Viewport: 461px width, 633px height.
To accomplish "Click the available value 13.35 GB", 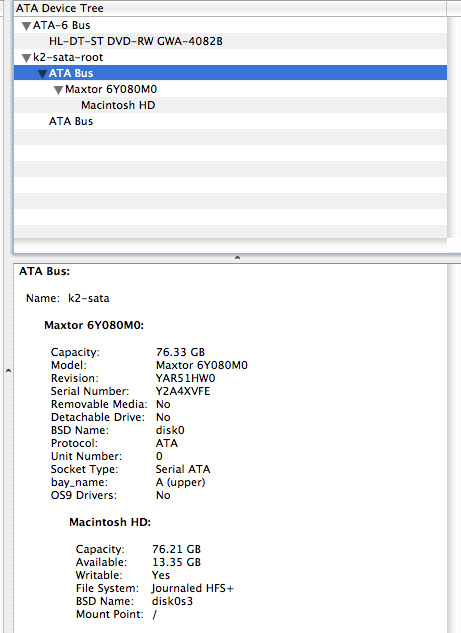I will point(176,562).
